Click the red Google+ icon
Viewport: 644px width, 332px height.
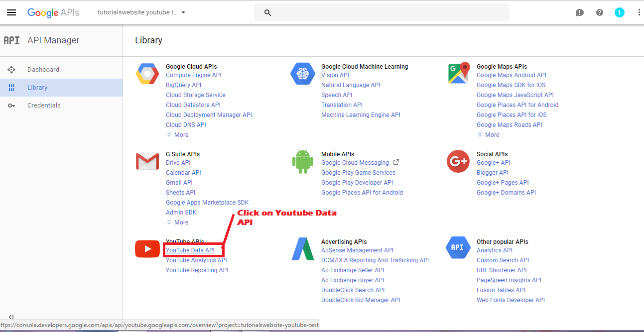click(458, 161)
